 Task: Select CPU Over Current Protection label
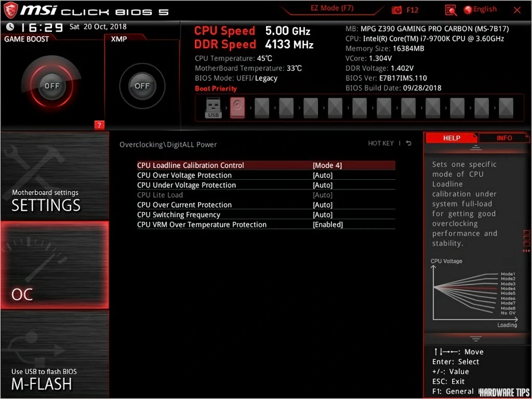coord(184,205)
